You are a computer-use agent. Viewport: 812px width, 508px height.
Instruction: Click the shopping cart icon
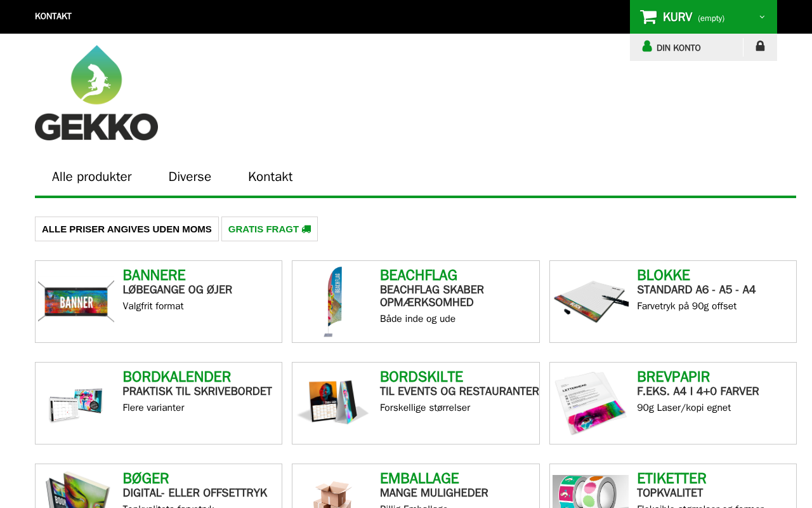click(x=648, y=17)
